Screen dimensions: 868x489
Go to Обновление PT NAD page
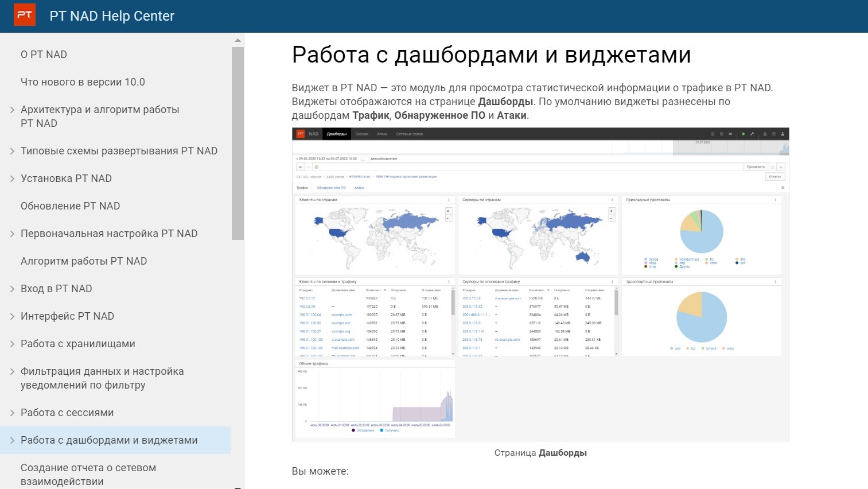pyautogui.click(x=70, y=206)
